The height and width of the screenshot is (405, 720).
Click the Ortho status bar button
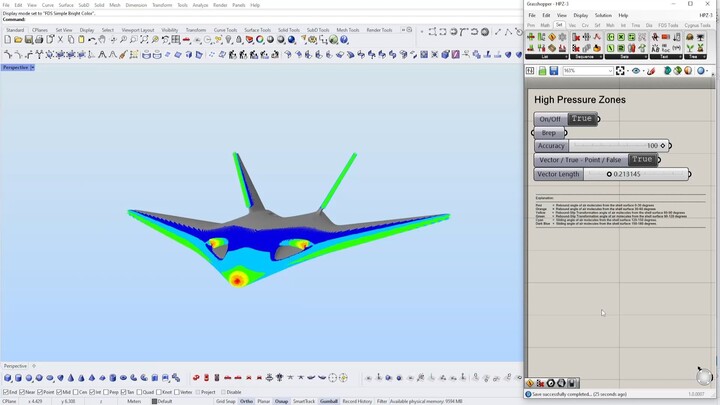point(246,401)
